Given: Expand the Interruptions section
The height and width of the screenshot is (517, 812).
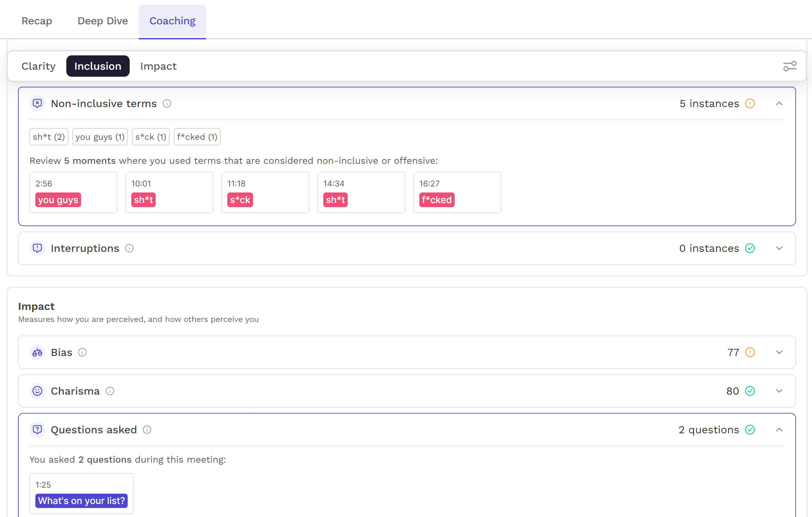Looking at the screenshot, I should (x=779, y=248).
